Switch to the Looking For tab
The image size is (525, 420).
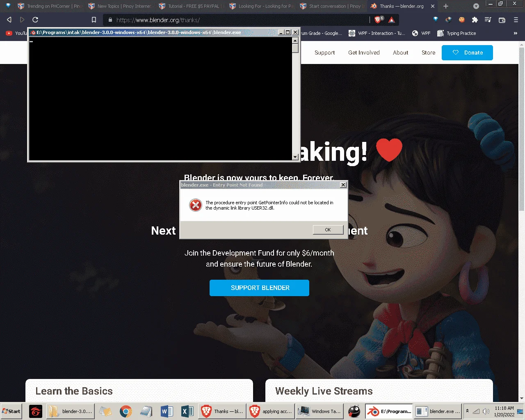261,6
